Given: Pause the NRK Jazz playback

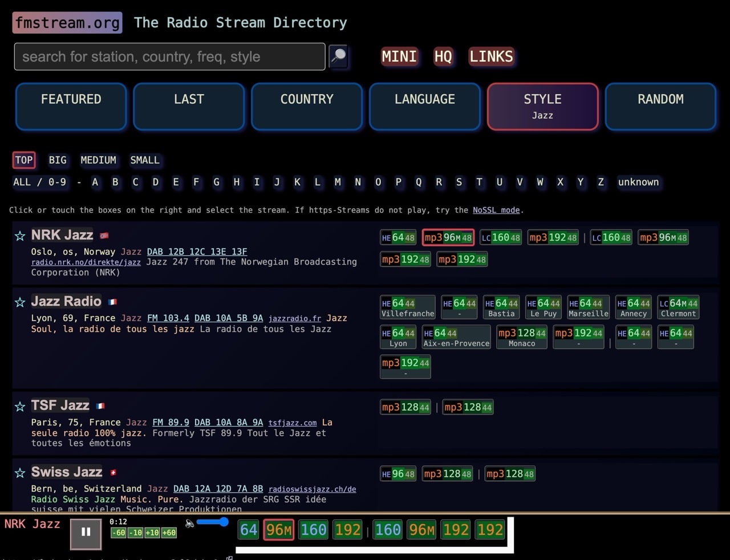Looking at the screenshot, I should [x=86, y=534].
